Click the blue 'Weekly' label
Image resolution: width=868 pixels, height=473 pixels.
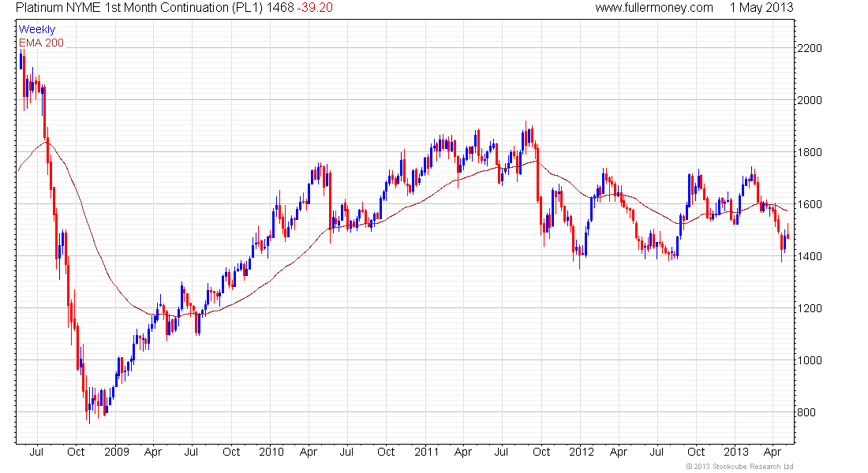point(37,29)
